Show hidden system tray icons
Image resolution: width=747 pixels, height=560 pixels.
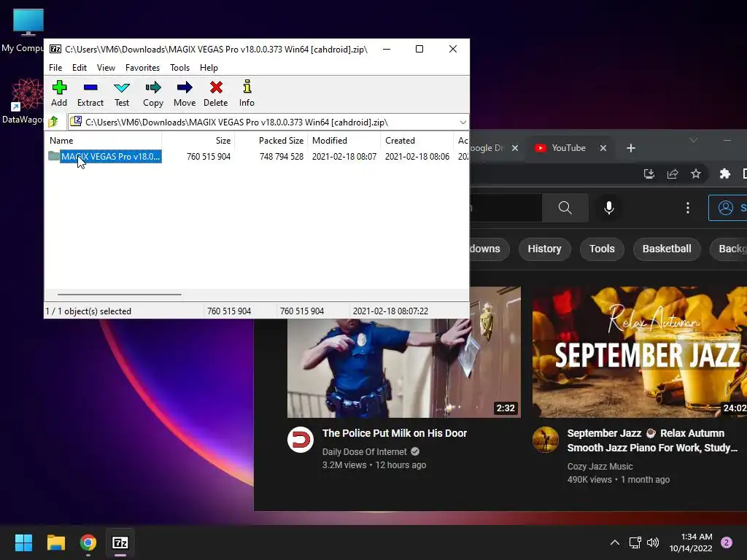[x=614, y=542]
